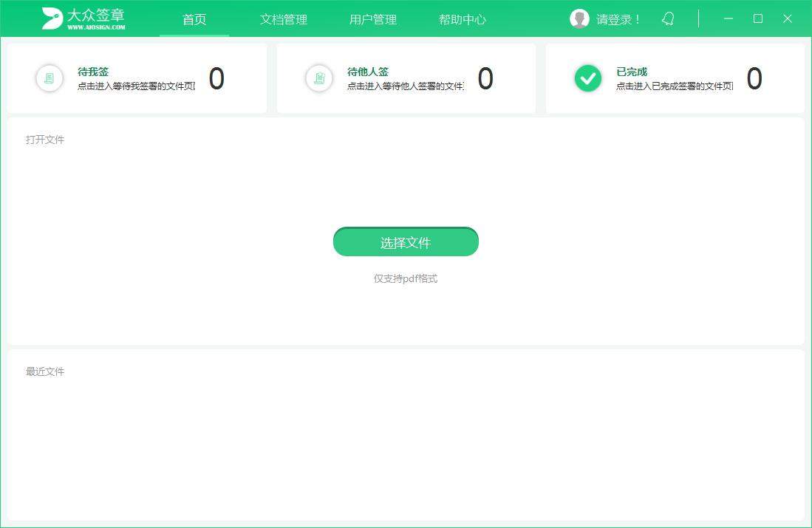The height and width of the screenshot is (528, 812).
Task: Open the notification bell
Action: (667, 18)
